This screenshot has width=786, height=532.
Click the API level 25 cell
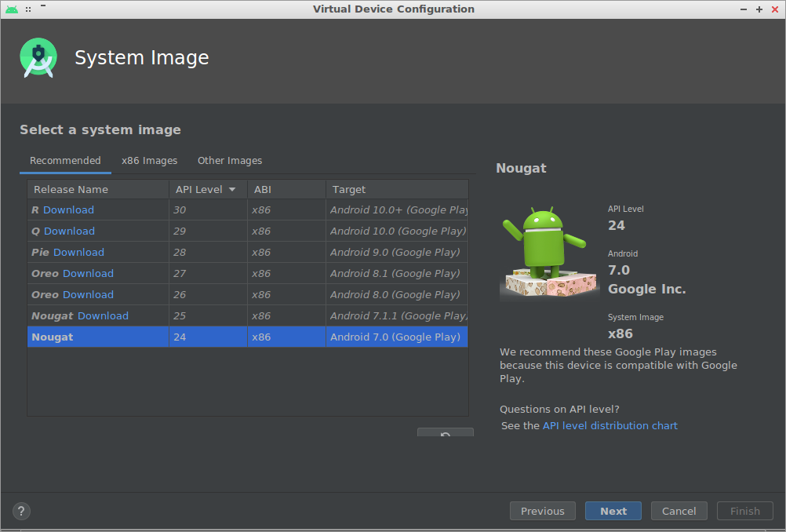tap(208, 316)
